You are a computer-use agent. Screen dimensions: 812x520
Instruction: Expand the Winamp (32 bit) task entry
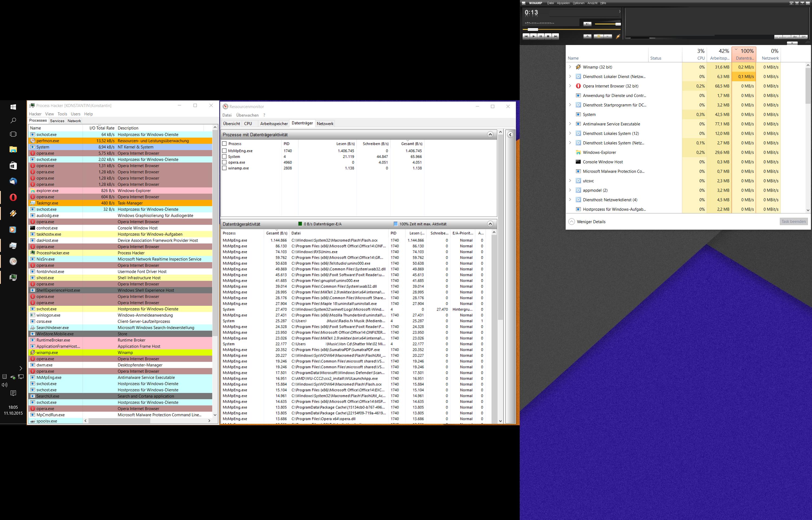coord(570,67)
